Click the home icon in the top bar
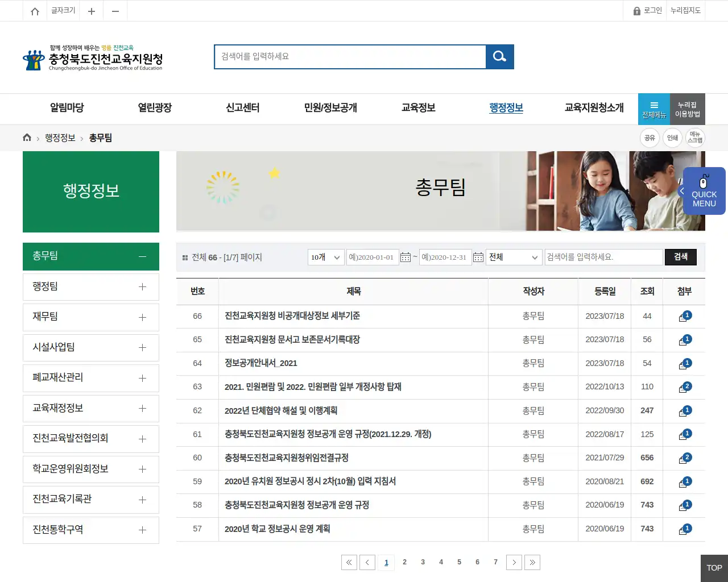 [35, 11]
